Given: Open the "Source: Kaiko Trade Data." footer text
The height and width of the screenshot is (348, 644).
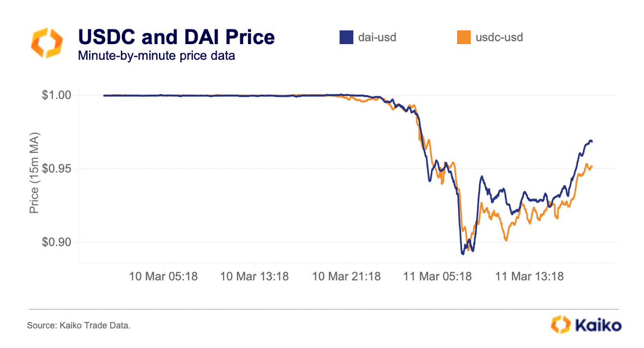Looking at the screenshot, I should pos(78,325).
